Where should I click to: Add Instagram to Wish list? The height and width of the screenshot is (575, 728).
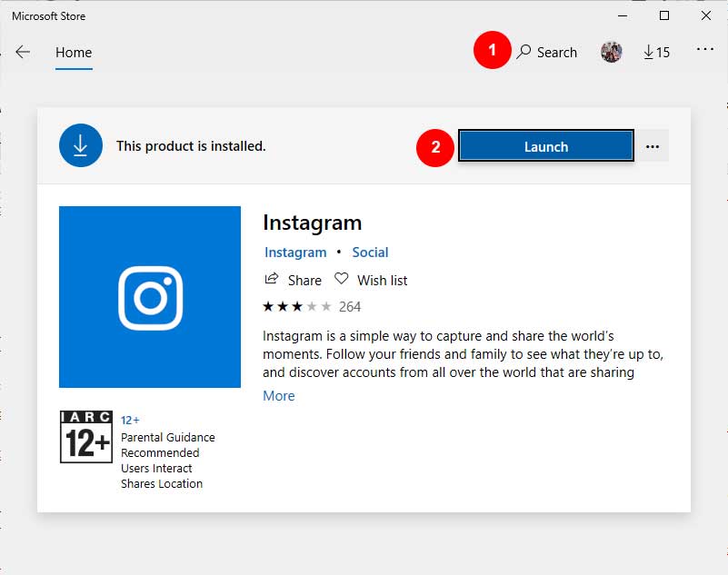[371, 280]
